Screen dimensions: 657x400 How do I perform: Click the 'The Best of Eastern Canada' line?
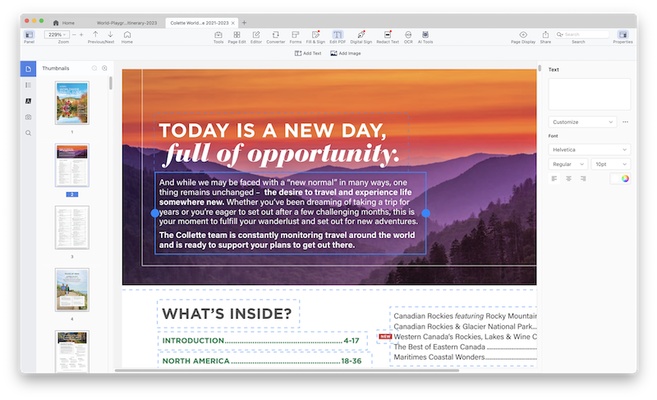439,347
